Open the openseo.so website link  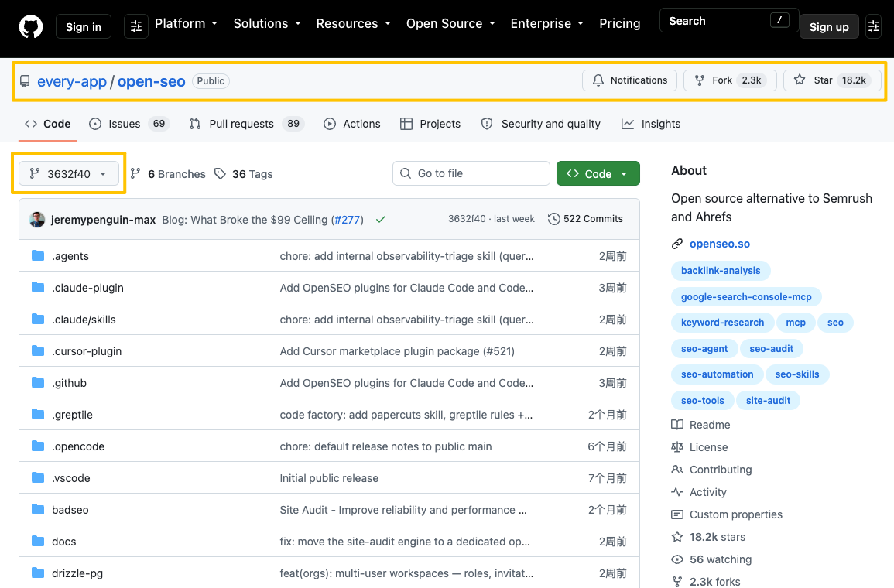[720, 244]
